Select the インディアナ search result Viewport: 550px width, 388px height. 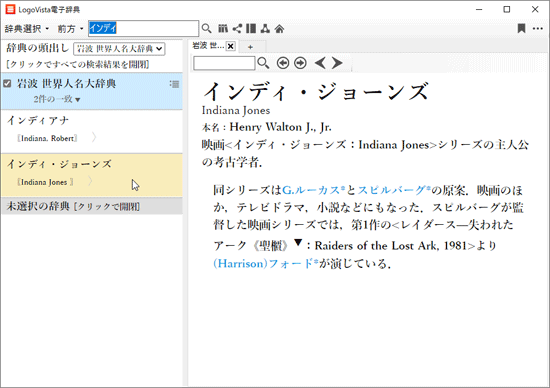pos(92,130)
